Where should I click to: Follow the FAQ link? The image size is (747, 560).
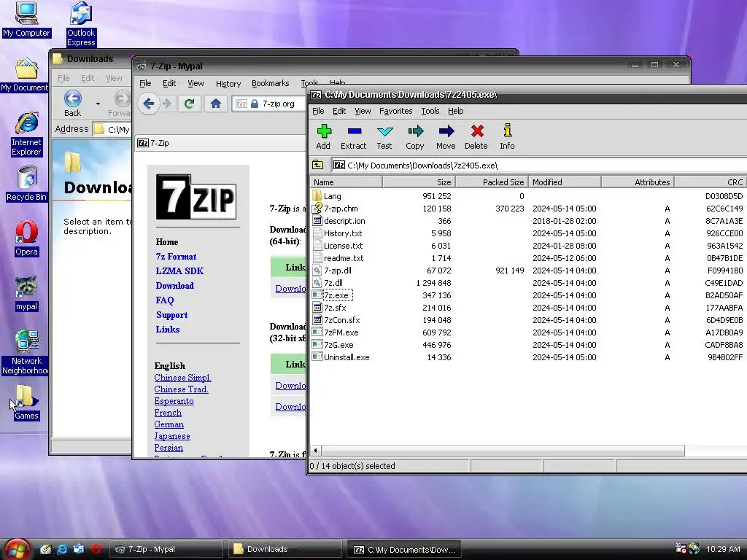coord(165,300)
